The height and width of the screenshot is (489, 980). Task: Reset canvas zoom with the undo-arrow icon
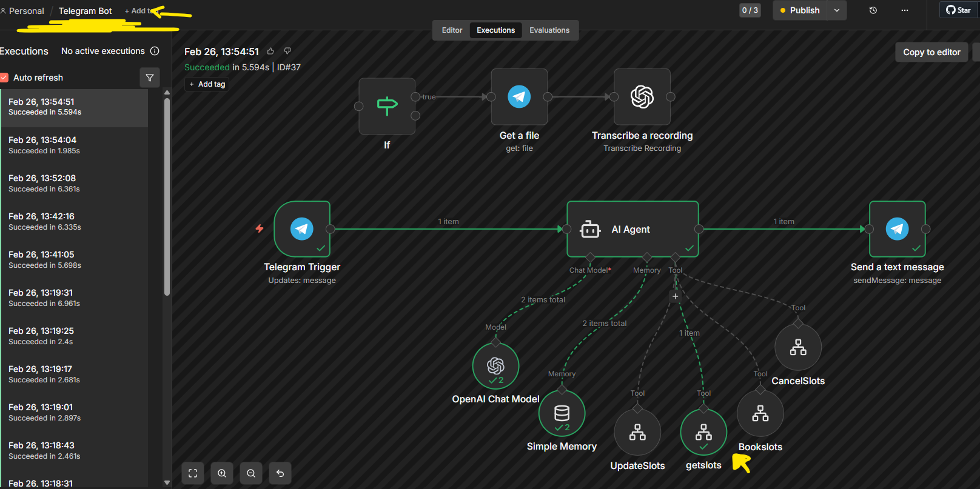pyautogui.click(x=280, y=473)
